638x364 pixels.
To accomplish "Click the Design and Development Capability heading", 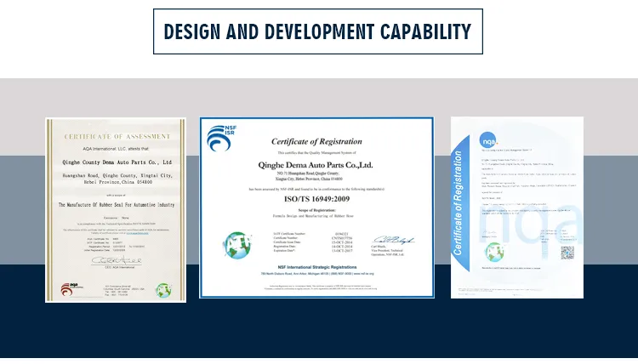I will pyautogui.click(x=318, y=31).
